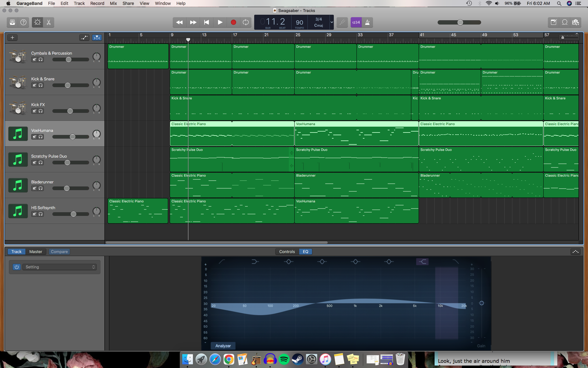
Task: Solo the Scratchy Pulse Duo track
Action: (x=40, y=163)
